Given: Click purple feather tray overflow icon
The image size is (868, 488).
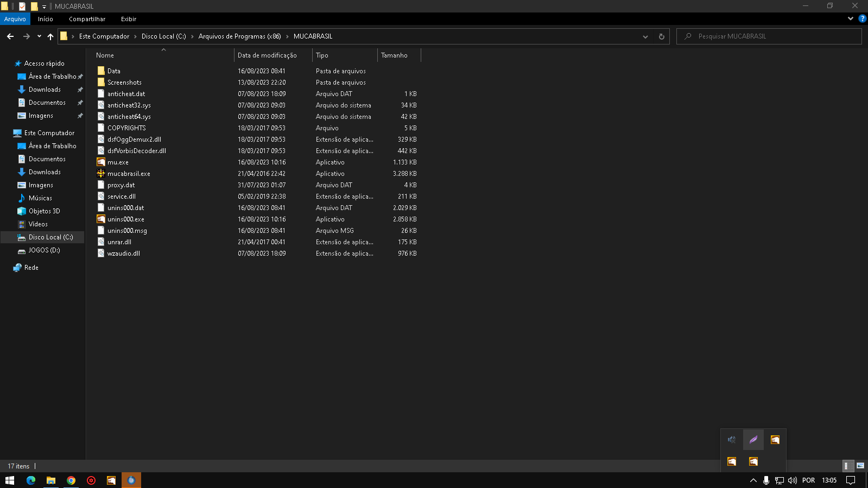Looking at the screenshot, I should (753, 440).
